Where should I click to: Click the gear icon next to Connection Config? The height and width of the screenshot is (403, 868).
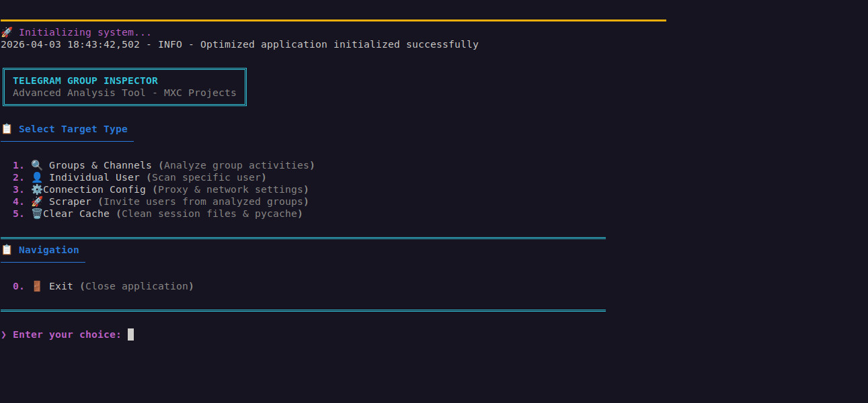coord(36,189)
